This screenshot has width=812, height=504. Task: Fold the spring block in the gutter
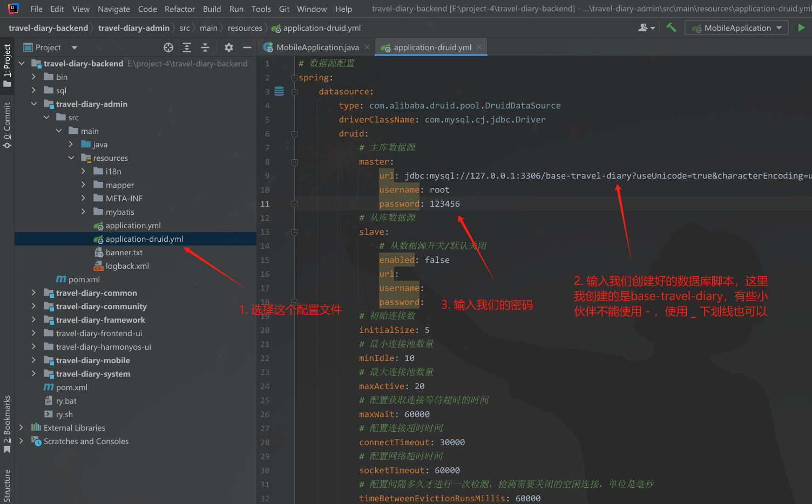pyautogui.click(x=294, y=78)
